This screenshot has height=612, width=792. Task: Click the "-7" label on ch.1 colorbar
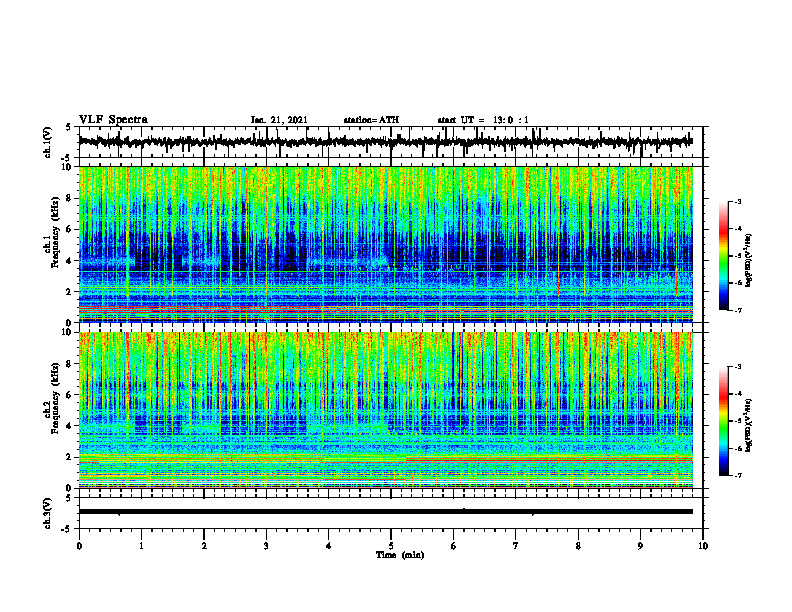coord(738,310)
